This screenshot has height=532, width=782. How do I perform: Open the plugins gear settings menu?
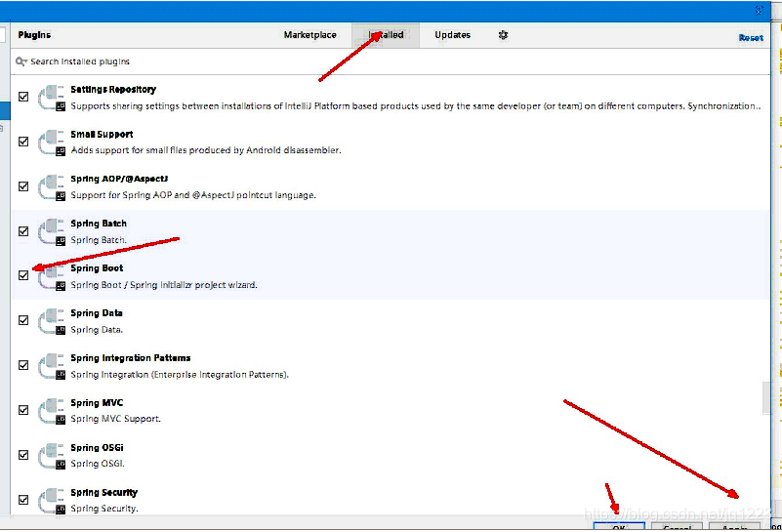(503, 35)
